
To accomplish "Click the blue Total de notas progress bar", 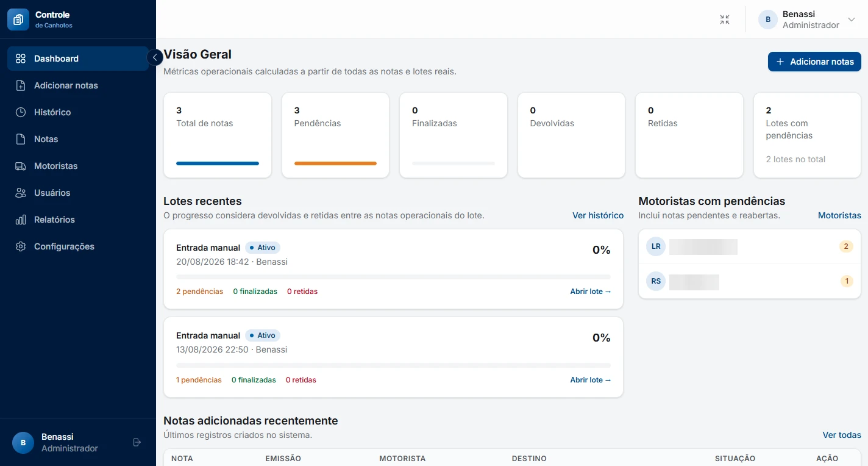I will pyautogui.click(x=218, y=163).
